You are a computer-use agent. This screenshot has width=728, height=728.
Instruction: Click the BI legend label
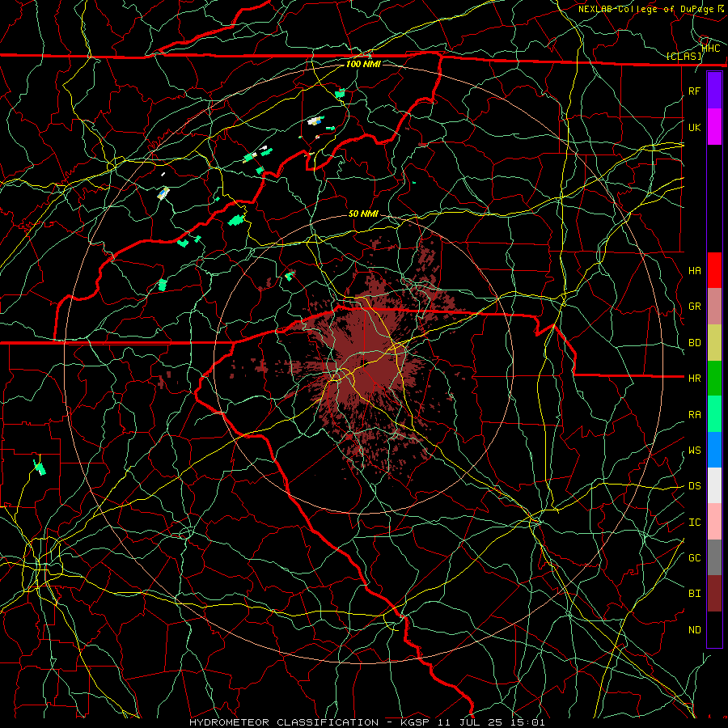pos(695,594)
